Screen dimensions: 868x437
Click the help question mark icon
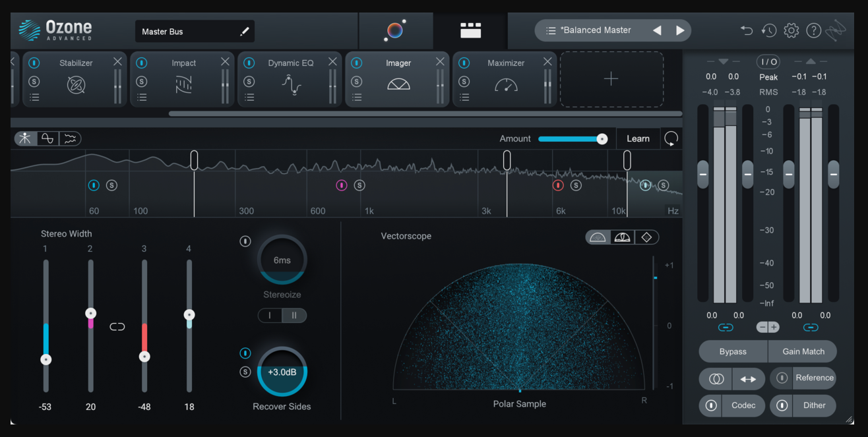point(813,30)
